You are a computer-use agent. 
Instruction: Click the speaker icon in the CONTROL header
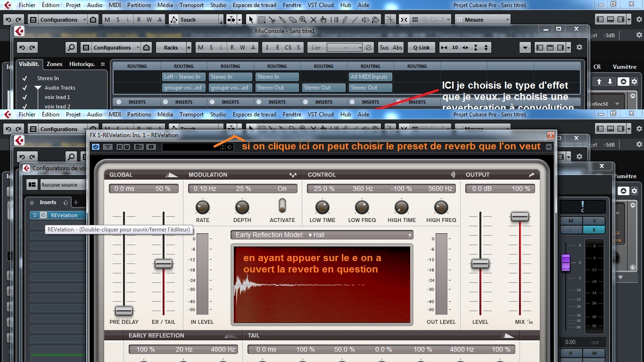[453, 175]
